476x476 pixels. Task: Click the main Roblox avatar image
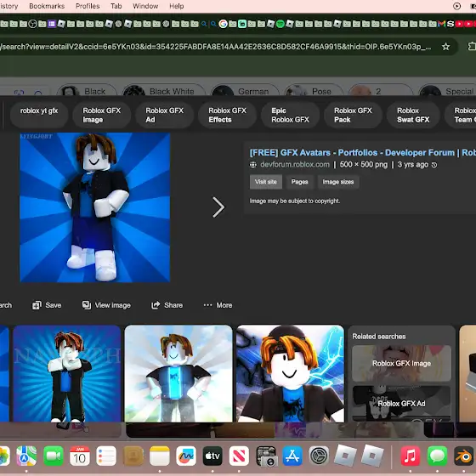tap(94, 207)
